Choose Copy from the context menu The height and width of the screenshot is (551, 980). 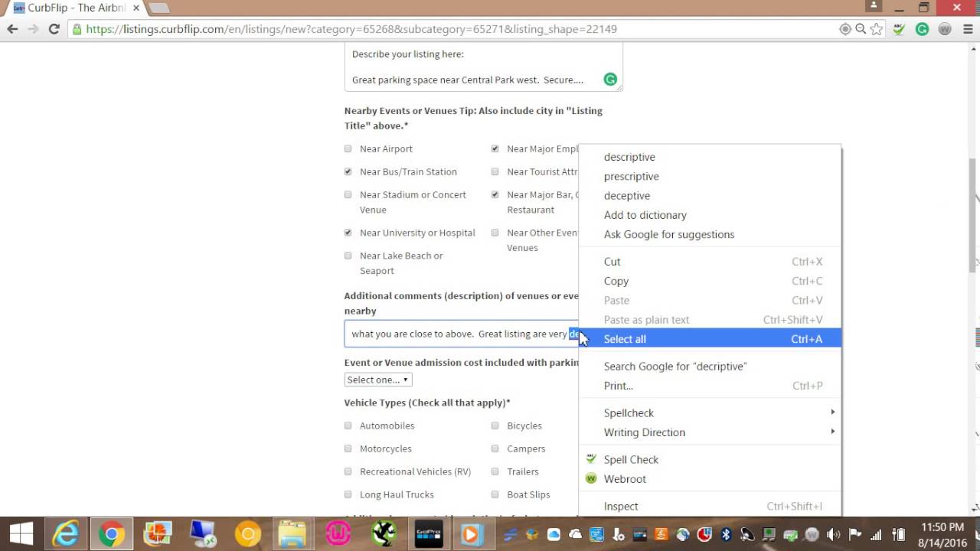coord(710,281)
